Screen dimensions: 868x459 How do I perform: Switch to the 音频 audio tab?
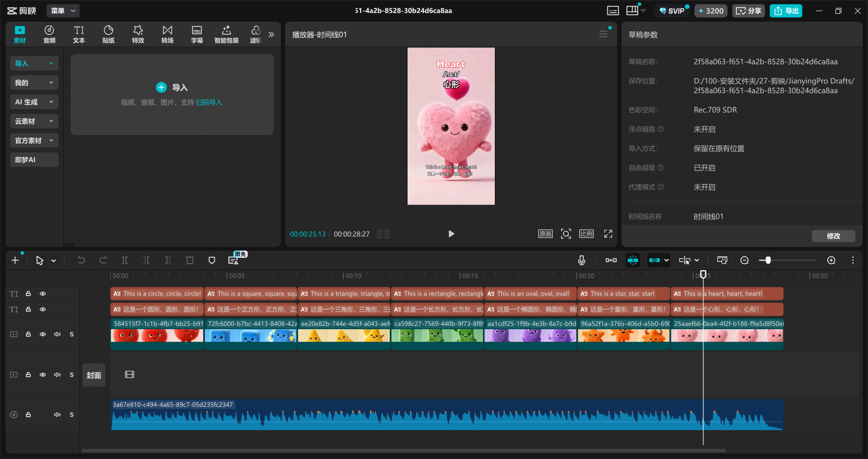pyautogui.click(x=49, y=34)
